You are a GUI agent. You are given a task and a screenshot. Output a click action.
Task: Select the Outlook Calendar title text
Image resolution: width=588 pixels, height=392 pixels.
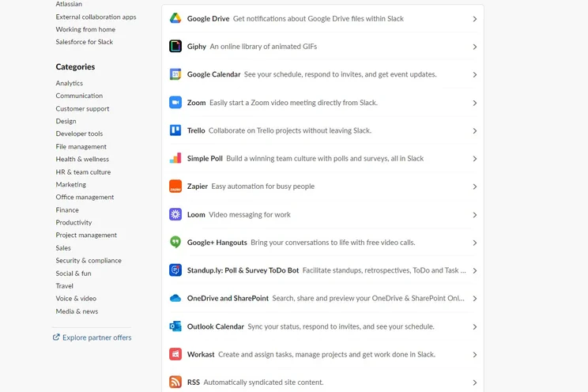216,326
